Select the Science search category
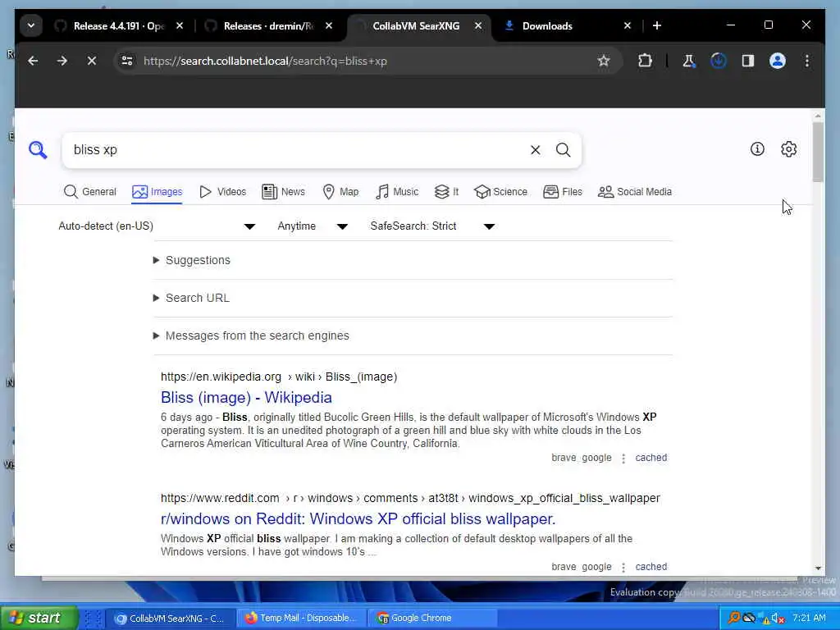Viewport: 840px width, 630px height. pos(501,192)
